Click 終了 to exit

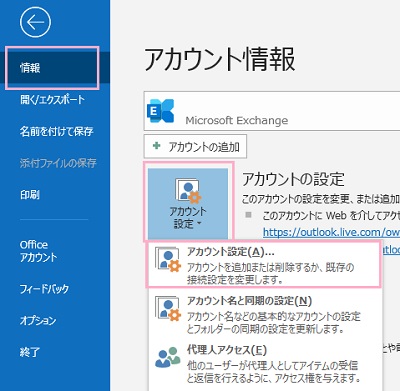[30, 352]
